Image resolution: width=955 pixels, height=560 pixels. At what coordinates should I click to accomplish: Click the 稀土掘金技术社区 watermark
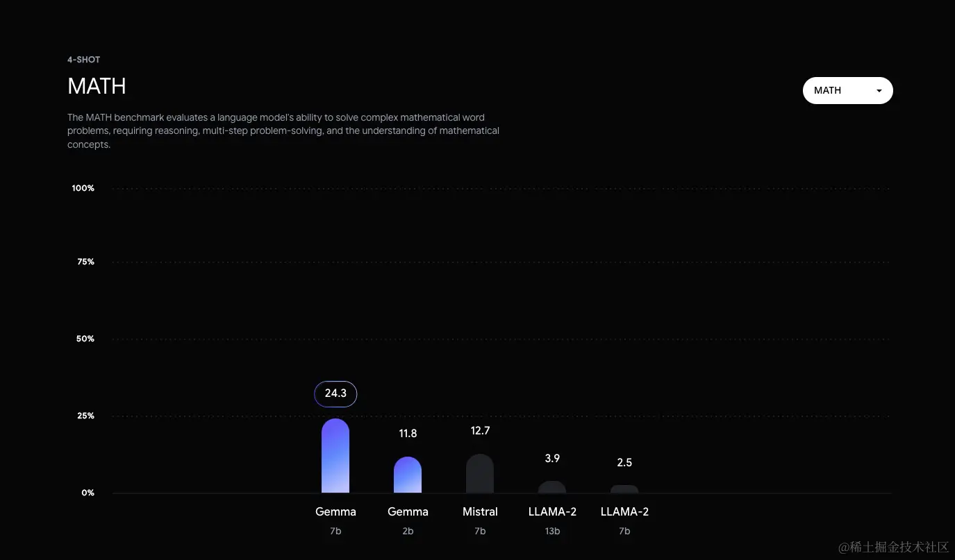tap(892, 547)
